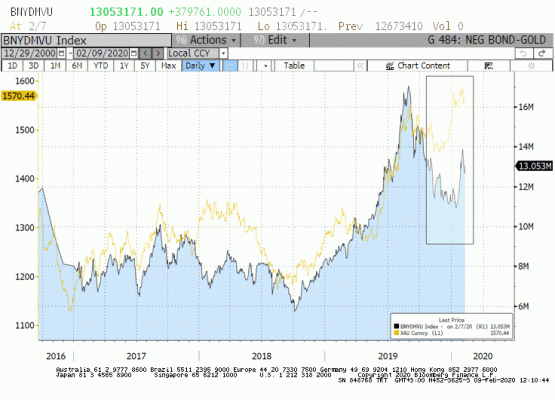
Task: Shift date range forward with right arrow
Action: tap(158, 53)
